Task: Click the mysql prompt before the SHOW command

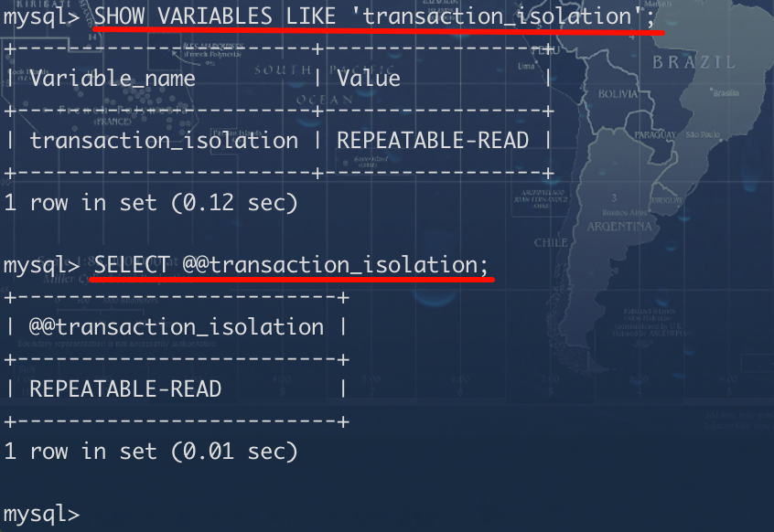Action: coord(41,16)
